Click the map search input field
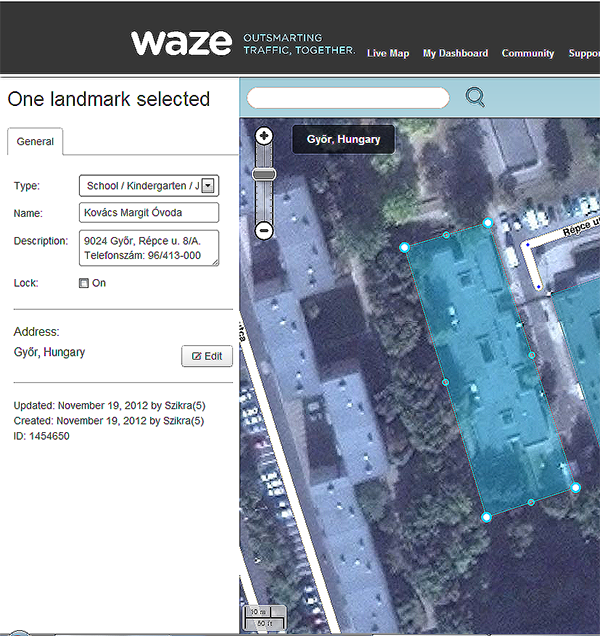Viewport: 600px width, 636px height. point(348,98)
